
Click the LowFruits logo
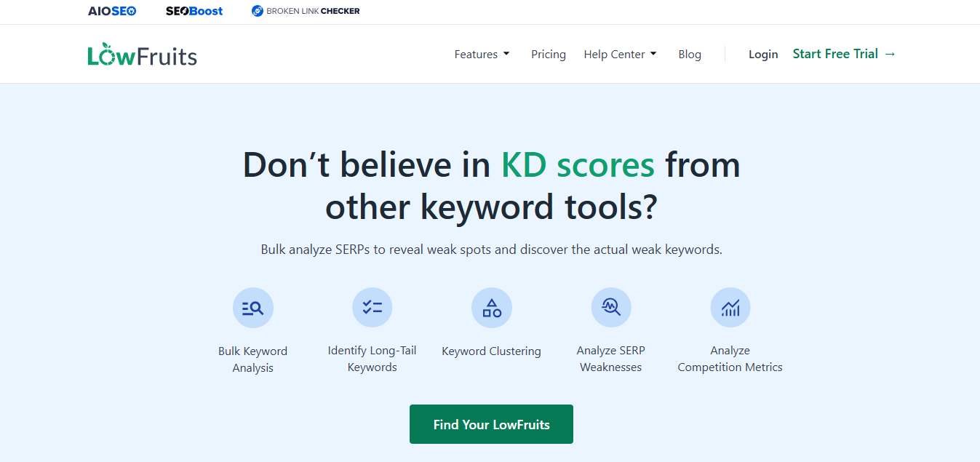(143, 55)
